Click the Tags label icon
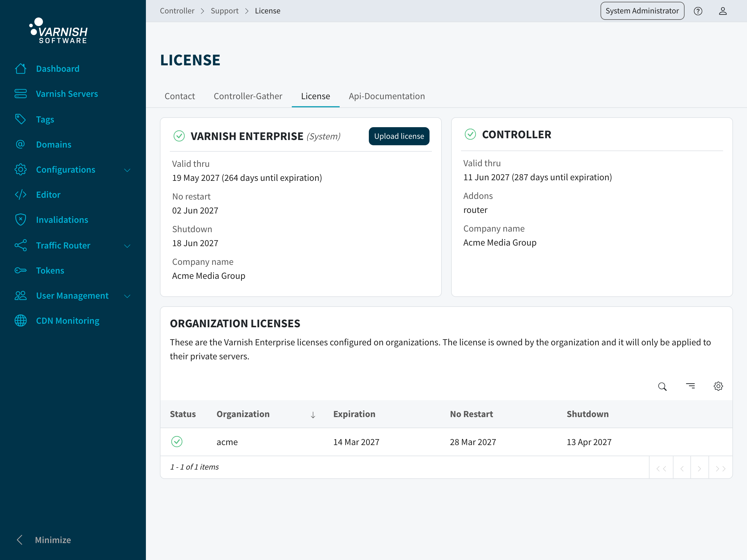This screenshot has height=560, width=747. click(x=21, y=119)
